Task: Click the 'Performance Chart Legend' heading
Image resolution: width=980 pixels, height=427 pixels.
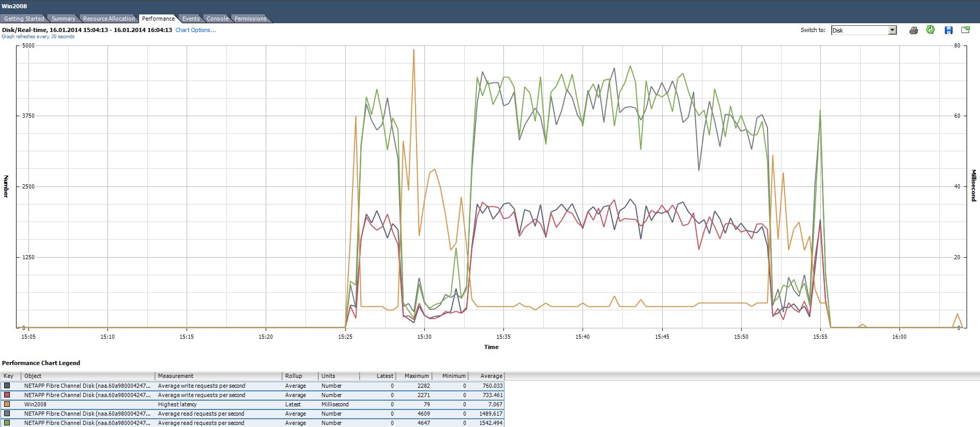Action: point(41,363)
